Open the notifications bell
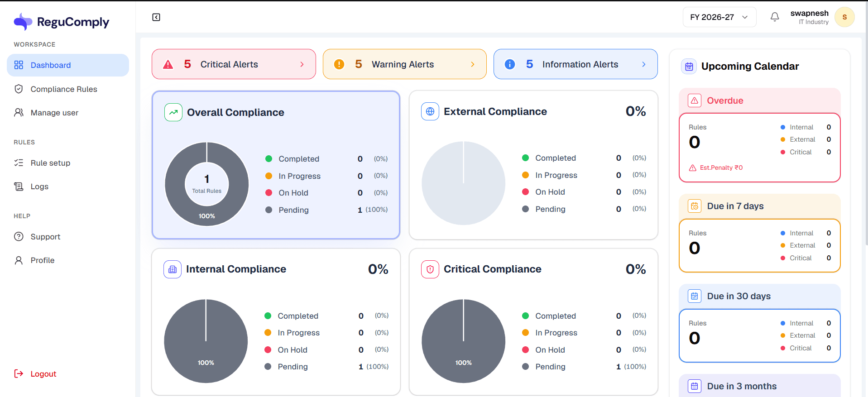This screenshot has height=397, width=868. click(x=775, y=17)
